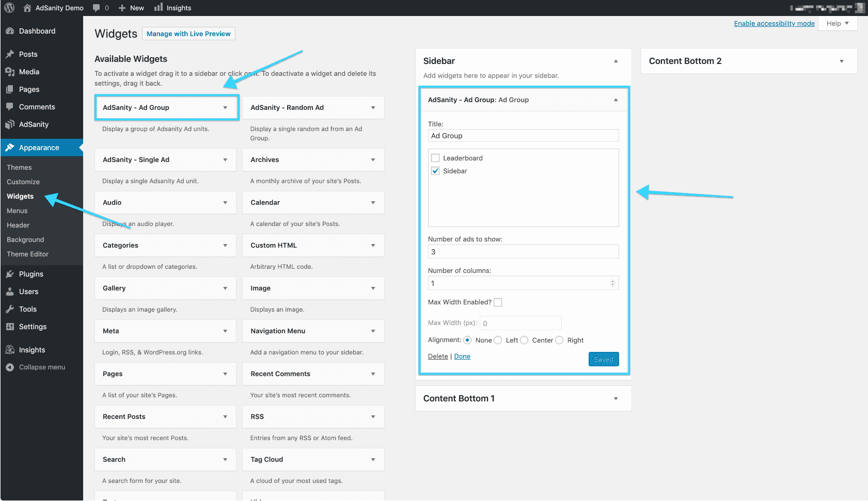Select the Center alignment radio button

click(524, 340)
